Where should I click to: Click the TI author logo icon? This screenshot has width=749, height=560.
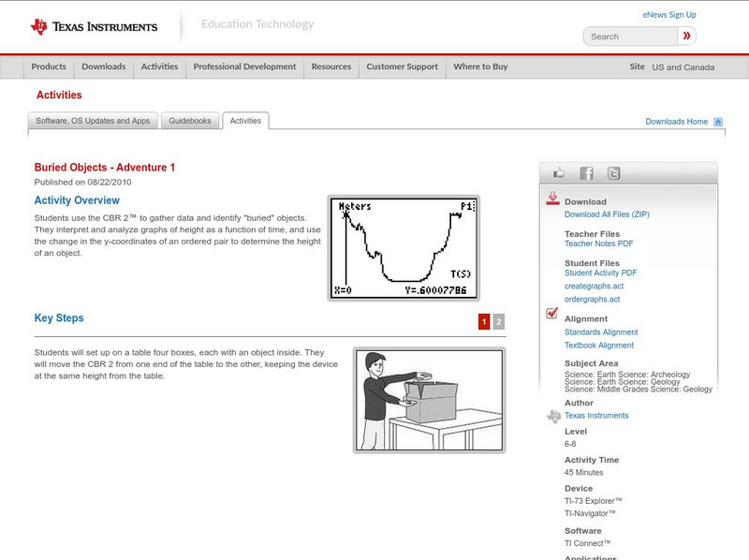point(553,416)
